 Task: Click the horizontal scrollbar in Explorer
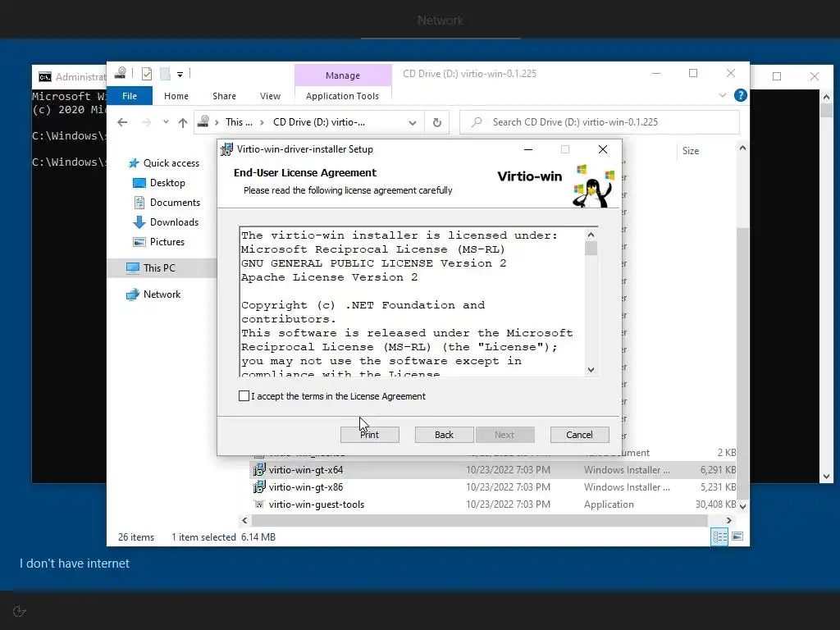coord(480,520)
